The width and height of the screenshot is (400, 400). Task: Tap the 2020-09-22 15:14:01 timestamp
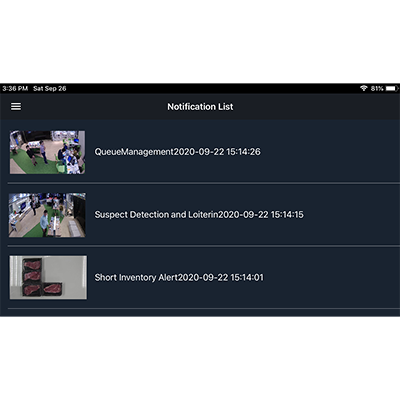221,277
